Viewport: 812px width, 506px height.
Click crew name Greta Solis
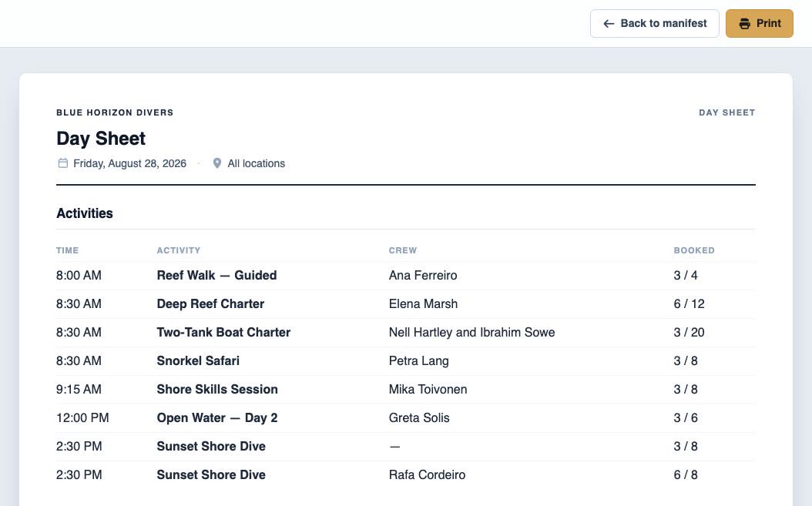[419, 417]
